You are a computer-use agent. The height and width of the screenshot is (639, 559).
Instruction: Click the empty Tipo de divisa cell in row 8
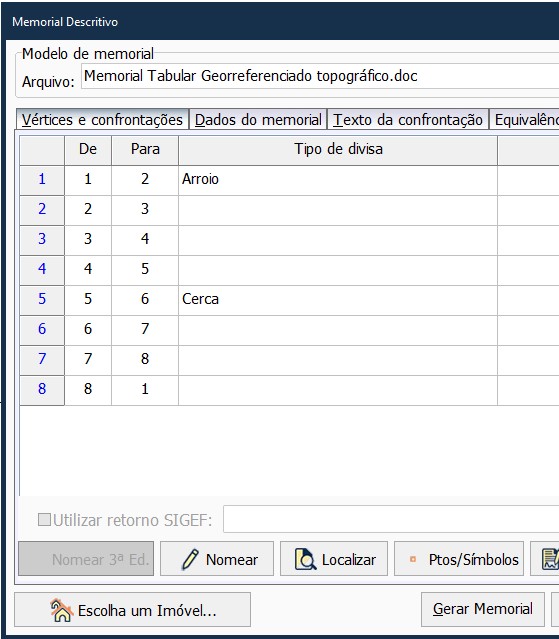point(338,389)
